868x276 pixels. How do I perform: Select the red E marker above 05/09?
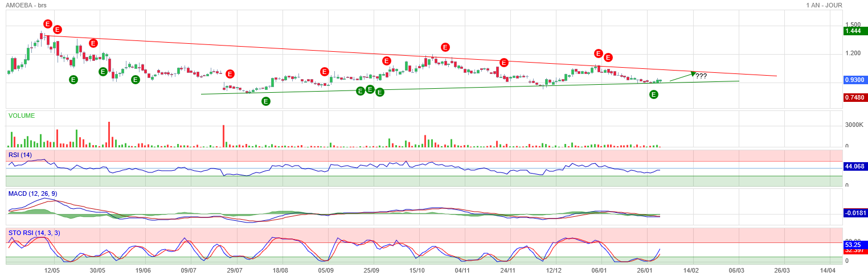[x=325, y=72]
